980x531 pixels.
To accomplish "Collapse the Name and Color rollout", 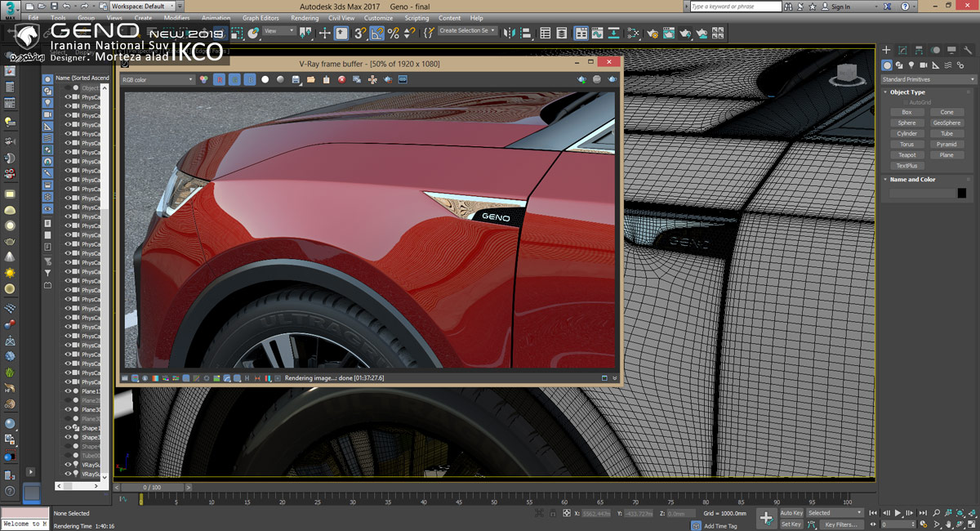I will point(912,179).
